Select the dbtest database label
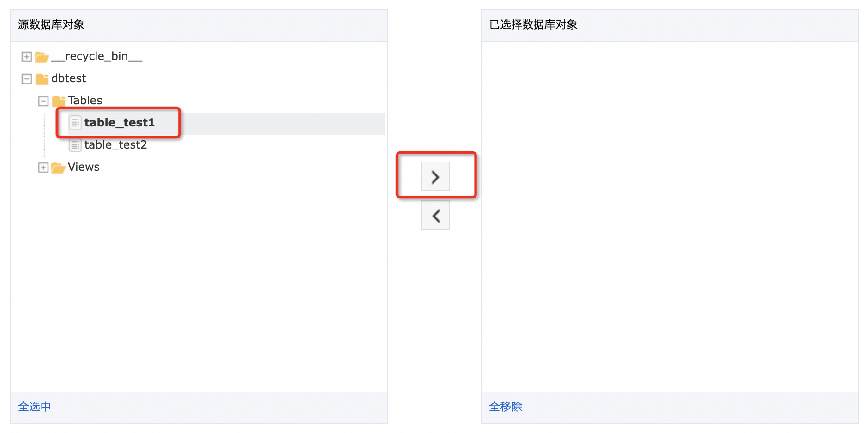Image resolution: width=868 pixels, height=433 pixels. 68,78
